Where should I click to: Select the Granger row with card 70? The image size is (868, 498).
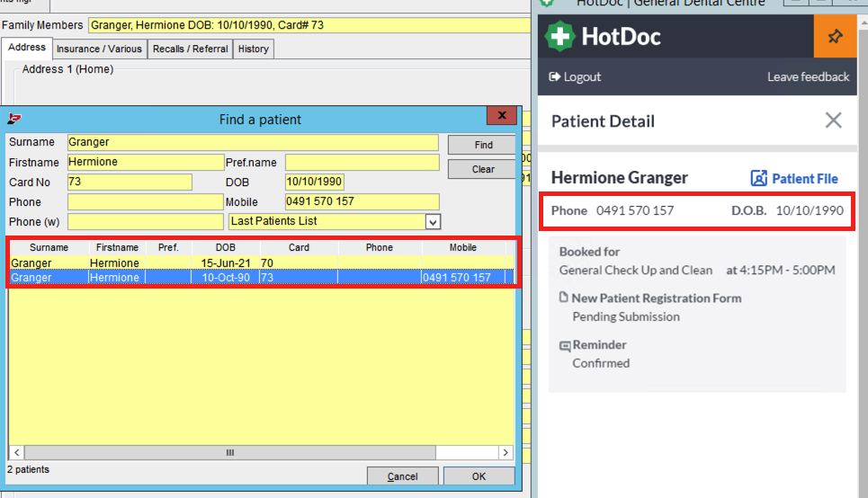[x=262, y=262]
